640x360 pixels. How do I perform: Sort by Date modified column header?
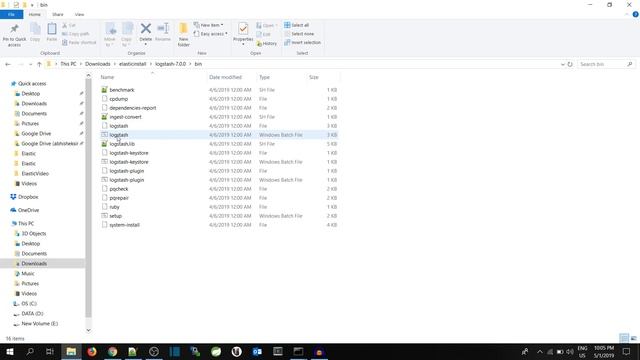pyautogui.click(x=225, y=77)
